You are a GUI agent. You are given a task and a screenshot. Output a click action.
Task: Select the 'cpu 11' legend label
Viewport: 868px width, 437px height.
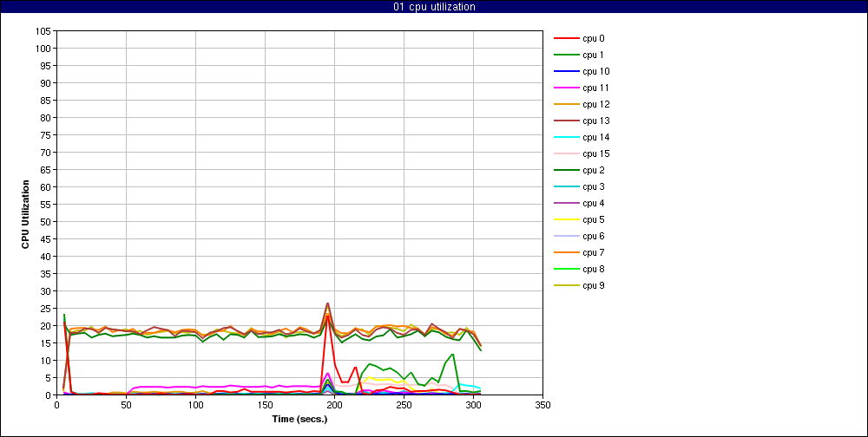(595, 88)
